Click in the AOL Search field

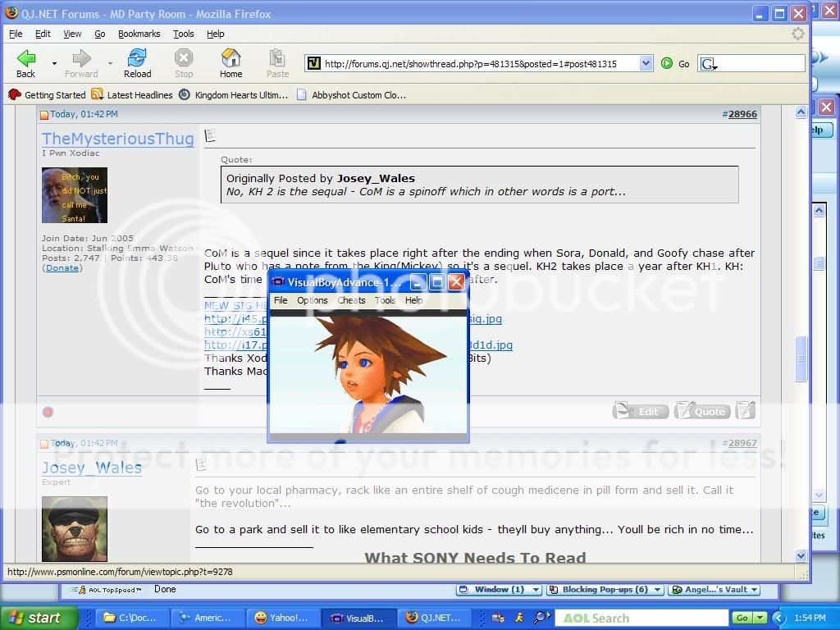(x=640, y=618)
